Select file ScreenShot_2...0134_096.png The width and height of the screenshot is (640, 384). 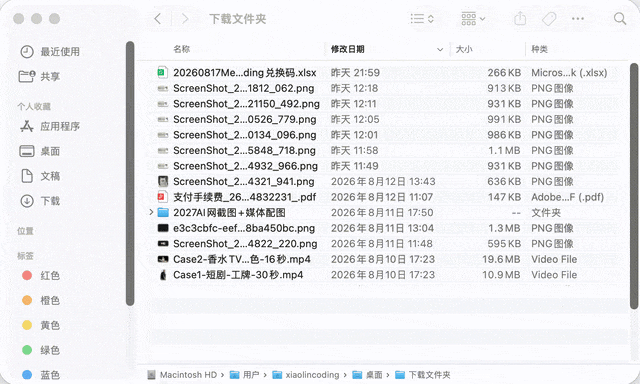tap(244, 135)
